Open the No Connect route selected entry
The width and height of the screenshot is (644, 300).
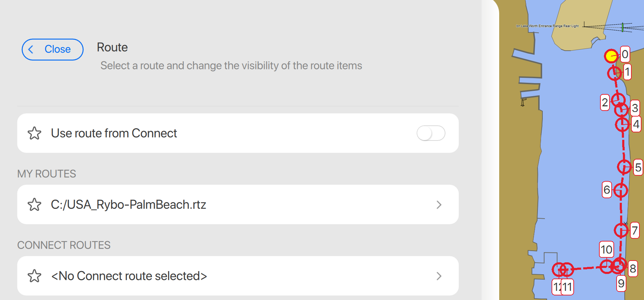129,276
